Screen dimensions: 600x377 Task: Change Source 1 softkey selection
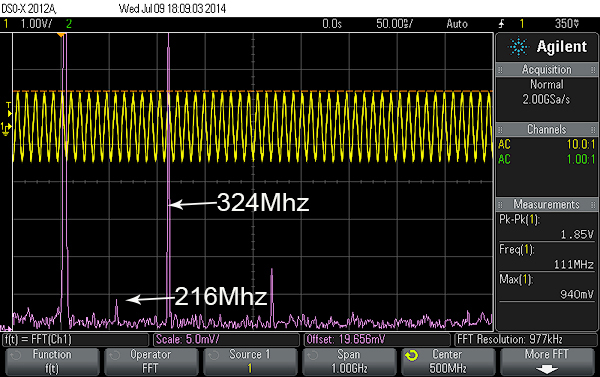click(x=250, y=362)
